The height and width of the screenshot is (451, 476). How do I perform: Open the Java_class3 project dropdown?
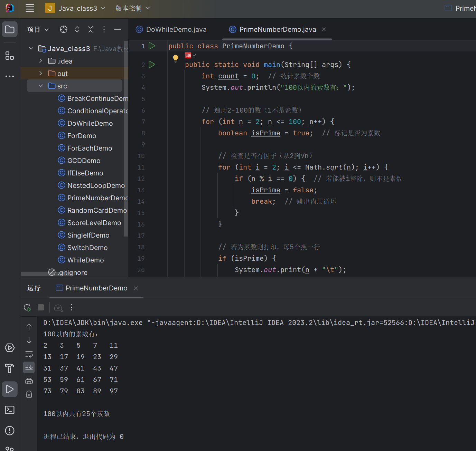pyautogui.click(x=75, y=8)
